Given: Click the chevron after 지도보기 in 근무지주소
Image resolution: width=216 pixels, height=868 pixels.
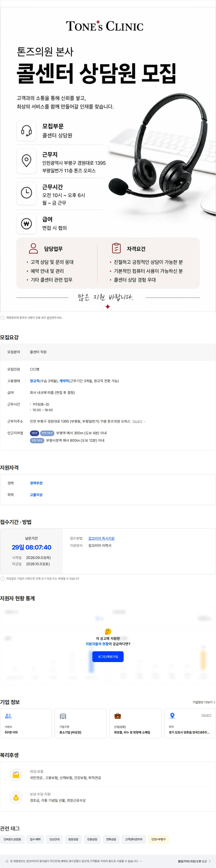Looking at the screenshot, I should (145, 422).
